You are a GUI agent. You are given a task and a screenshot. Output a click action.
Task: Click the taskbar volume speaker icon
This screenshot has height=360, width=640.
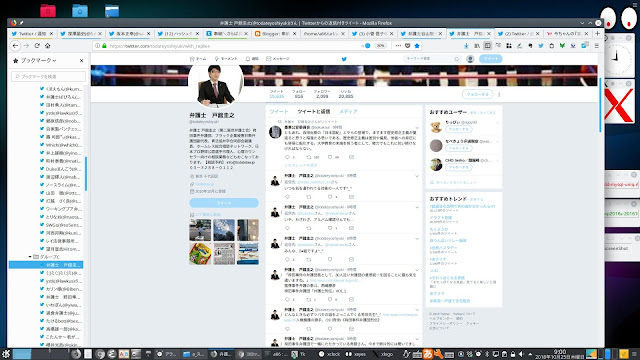coord(521,354)
